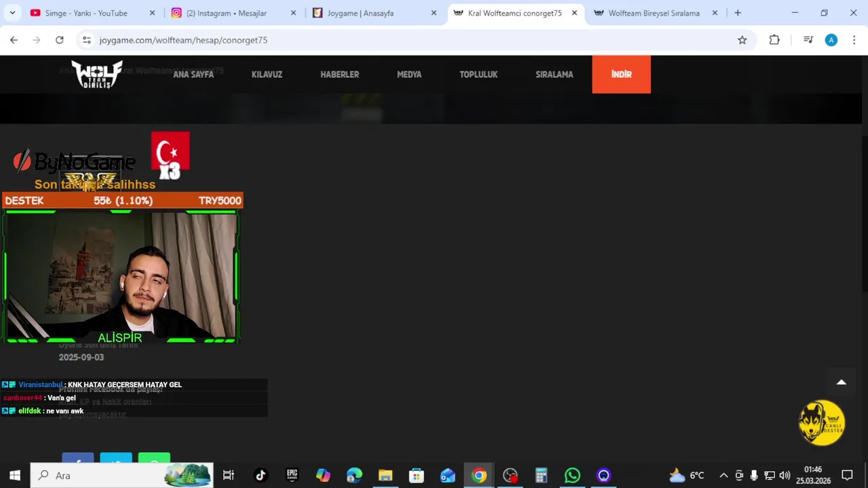Screen dimensions: 868x488
Task: Open the Chrome three-dot menu
Action: 854,40
